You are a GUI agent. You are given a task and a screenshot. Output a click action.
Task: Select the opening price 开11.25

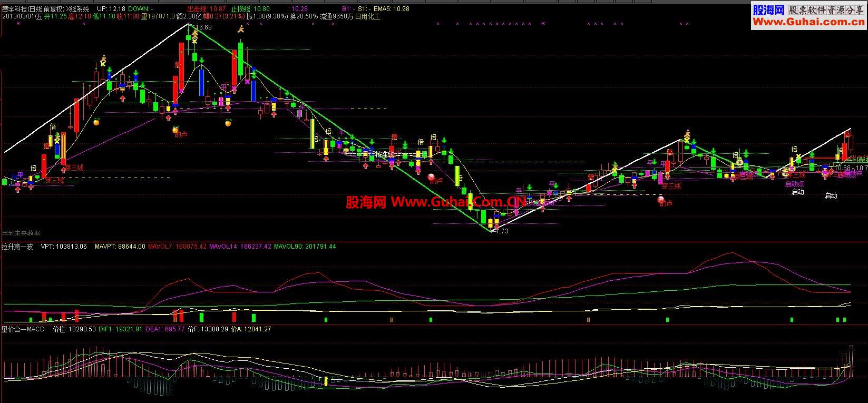click(55, 16)
